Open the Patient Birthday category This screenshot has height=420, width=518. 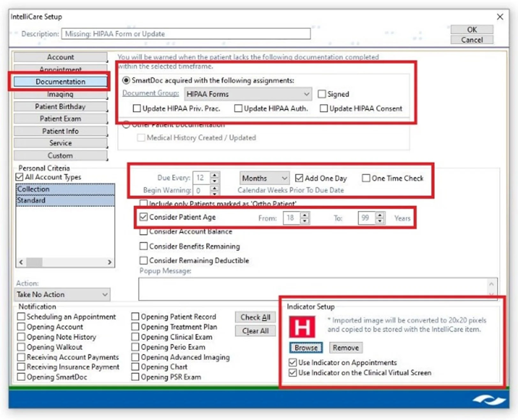pos(60,106)
